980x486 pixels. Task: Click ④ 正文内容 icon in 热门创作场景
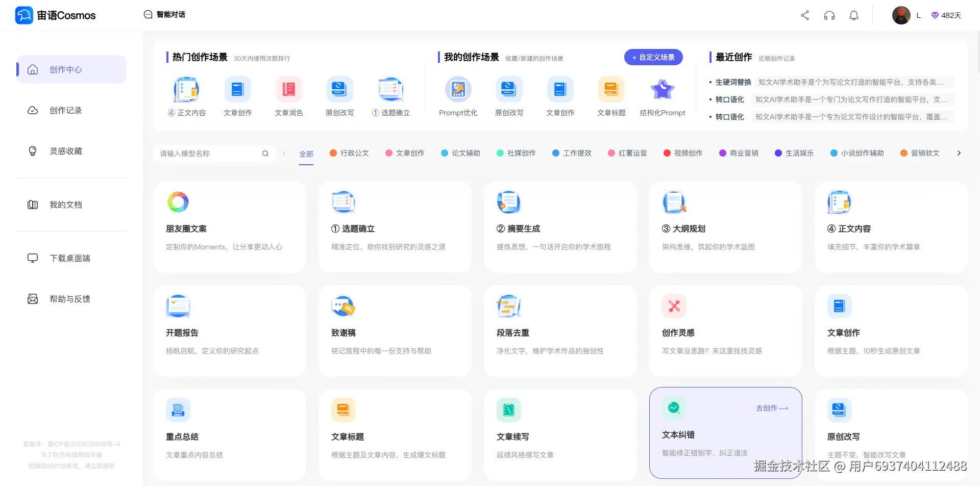pyautogui.click(x=186, y=90)
